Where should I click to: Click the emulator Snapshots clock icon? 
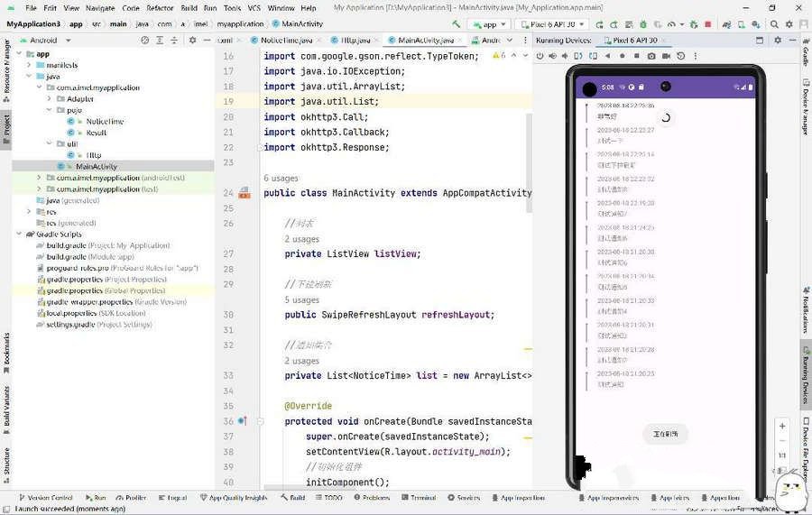point(681,56)
